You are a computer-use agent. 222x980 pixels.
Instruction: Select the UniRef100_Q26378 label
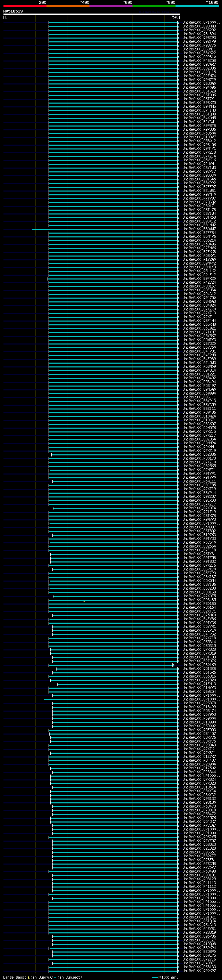199,703
